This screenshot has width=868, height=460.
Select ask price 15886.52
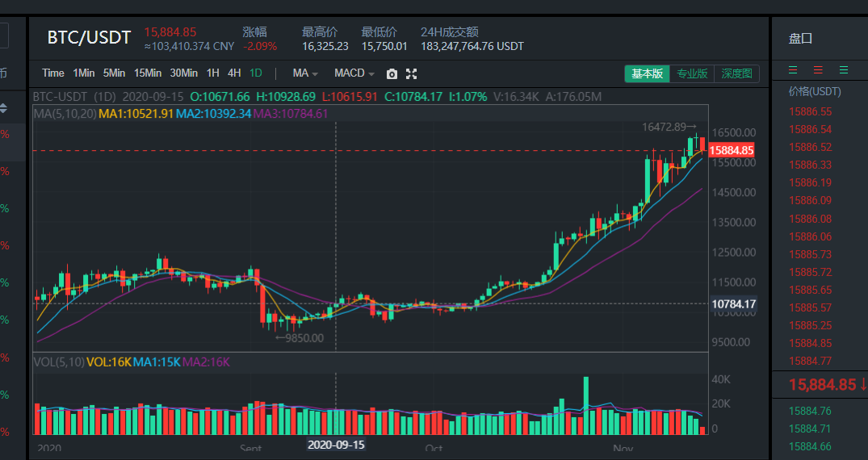(811, 147)
